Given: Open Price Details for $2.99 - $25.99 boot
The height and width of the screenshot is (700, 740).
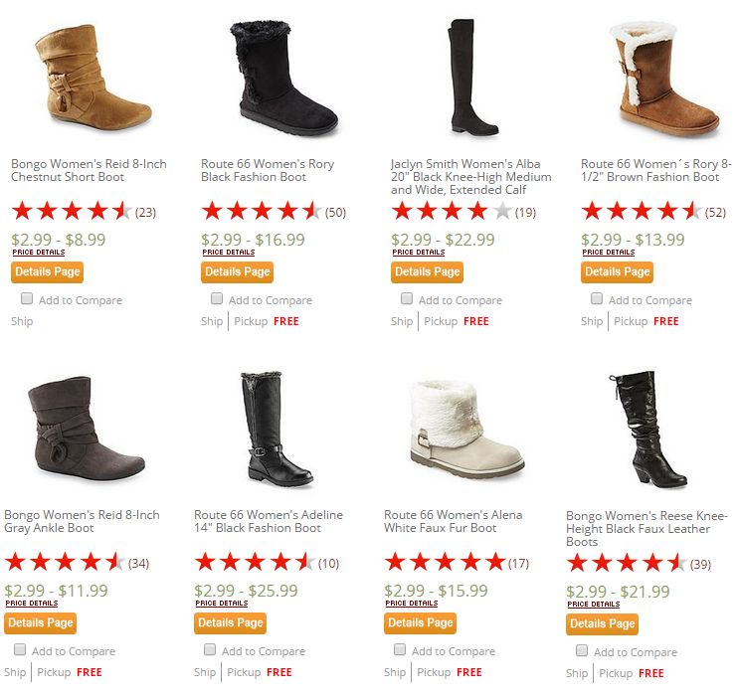Looking at the screenshot, I should (222, 604).
